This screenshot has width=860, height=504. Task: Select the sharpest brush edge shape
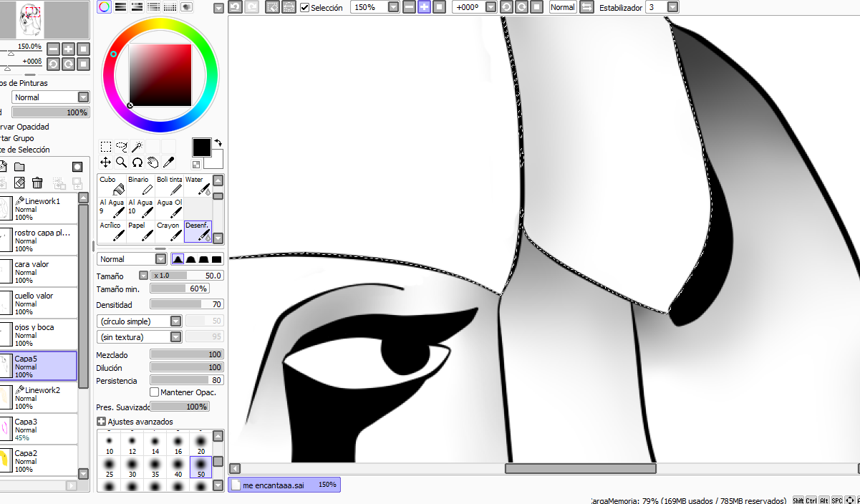click(178, 259)
